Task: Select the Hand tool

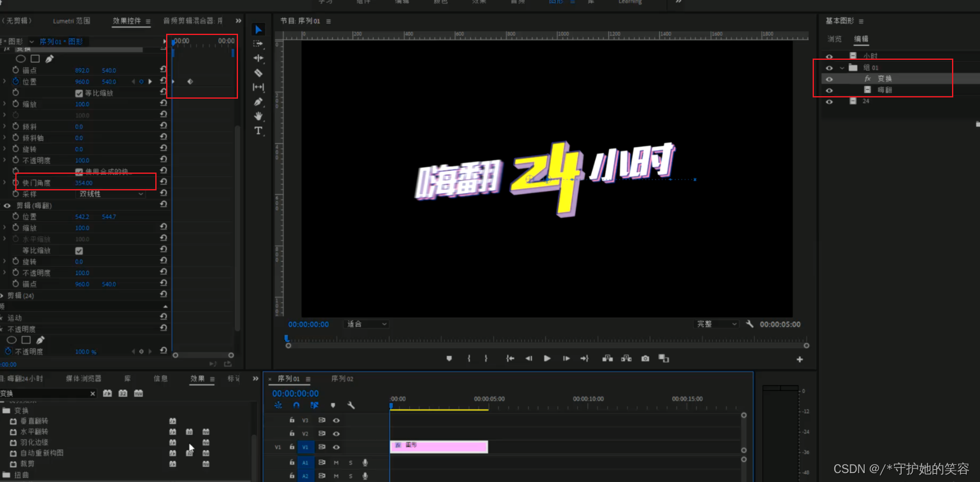Action: pos(258,116)
